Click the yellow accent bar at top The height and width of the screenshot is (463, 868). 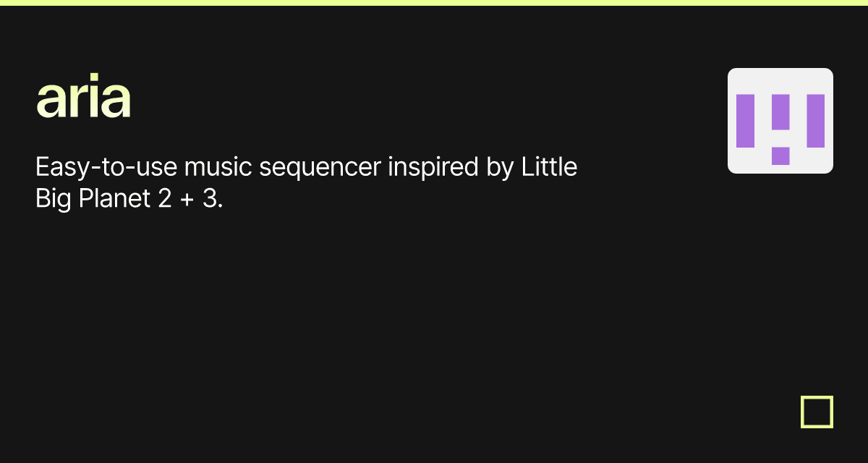click(x=434, y=3)
